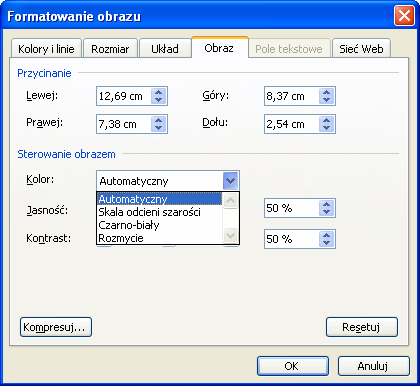Viewport: 420px width, 386px height.
Task: Close the Formatowanie obrazu dialog
Action: [404, 16]
